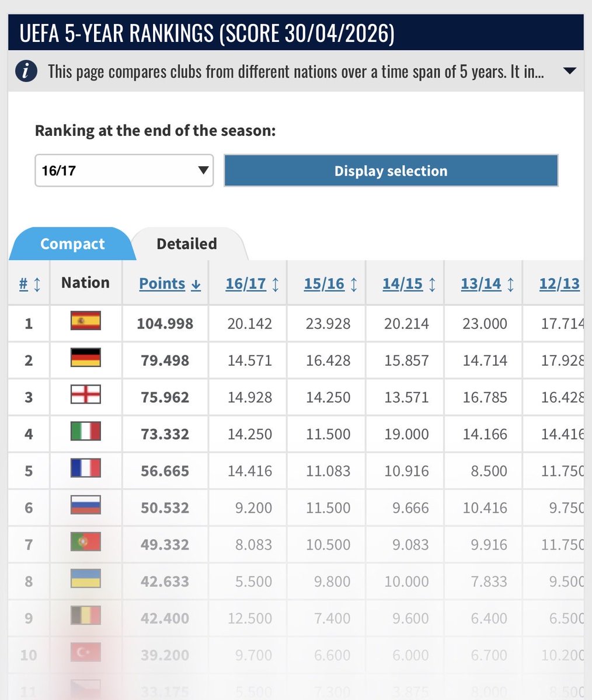Click the Turkey flag in row 10

pyautogui.click(x=86, y=653)
